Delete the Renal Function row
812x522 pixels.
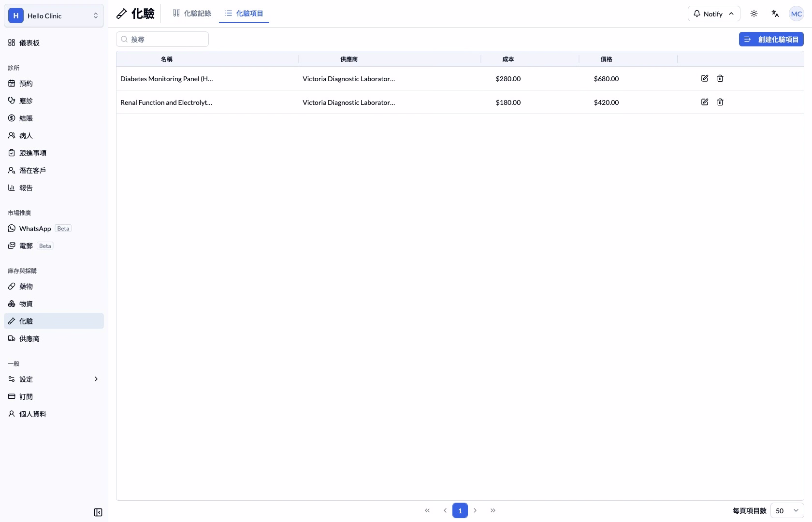click(x=720, y=102)
